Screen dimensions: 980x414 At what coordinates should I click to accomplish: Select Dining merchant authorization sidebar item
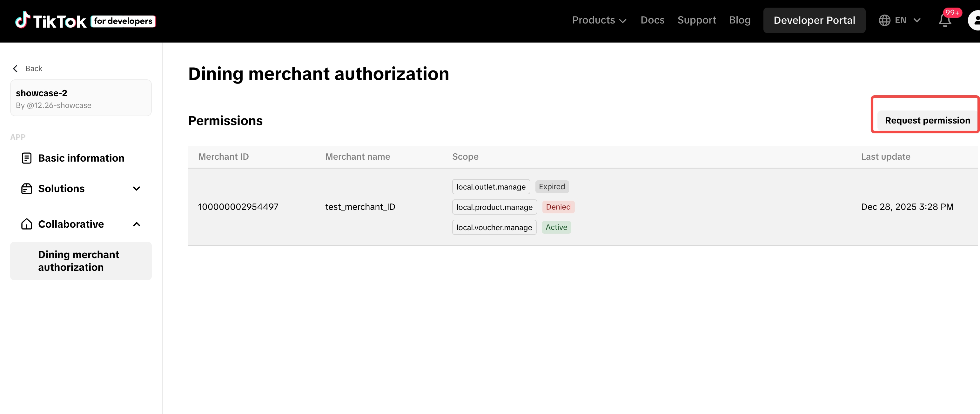pyautogui.click(x=81, y=261)
